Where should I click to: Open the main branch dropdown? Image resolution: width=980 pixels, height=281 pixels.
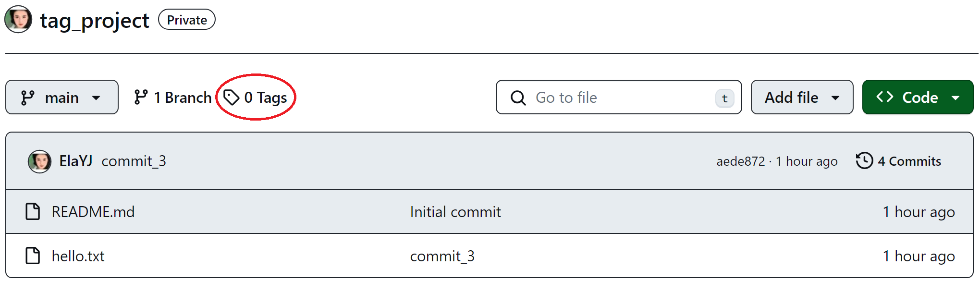[x=61, y=98]
